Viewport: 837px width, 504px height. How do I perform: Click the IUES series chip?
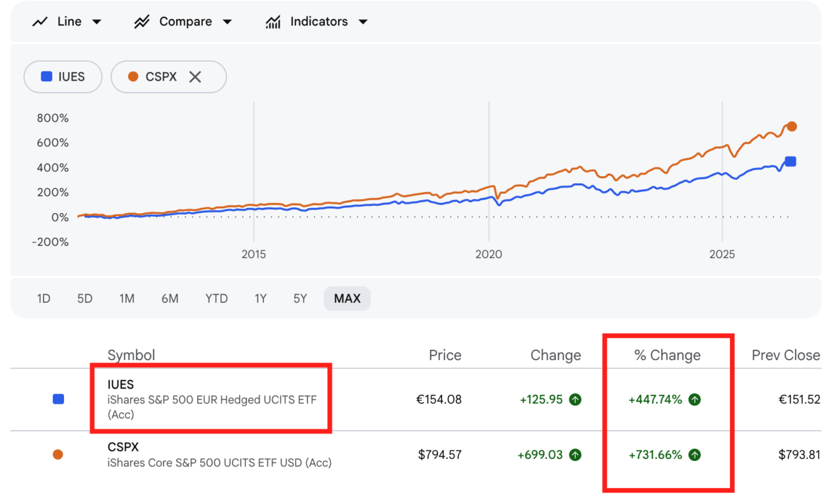[63, 77]
